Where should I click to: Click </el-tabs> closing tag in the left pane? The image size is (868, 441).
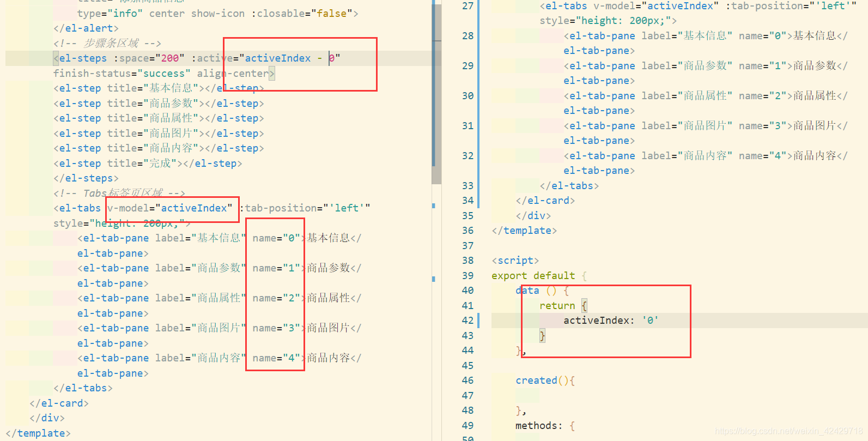pyautogui.click(x=83, y=388)
